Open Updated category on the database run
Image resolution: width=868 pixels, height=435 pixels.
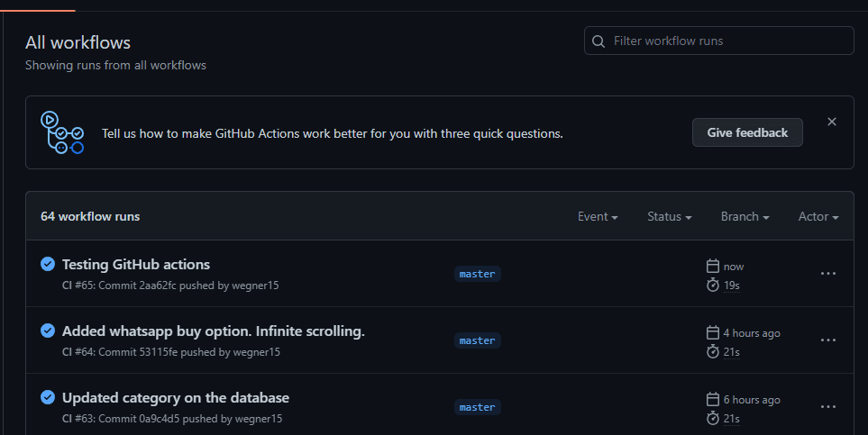176,398
